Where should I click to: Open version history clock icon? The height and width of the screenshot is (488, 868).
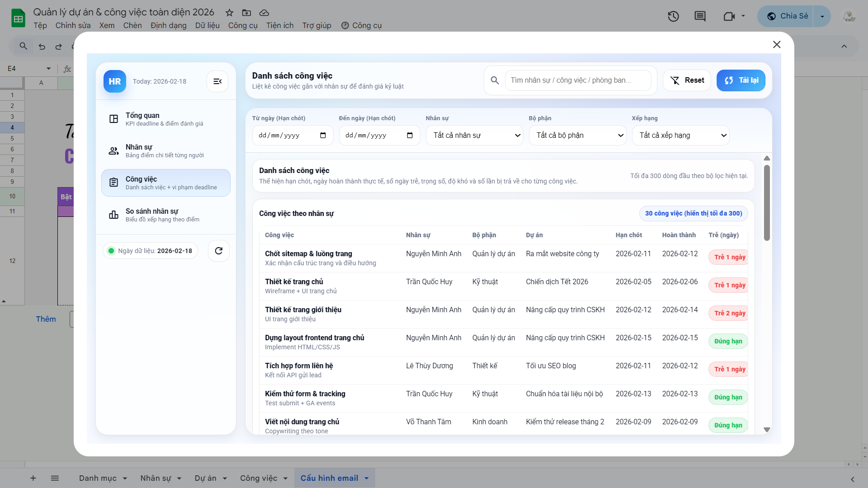[x=673, y=17]
